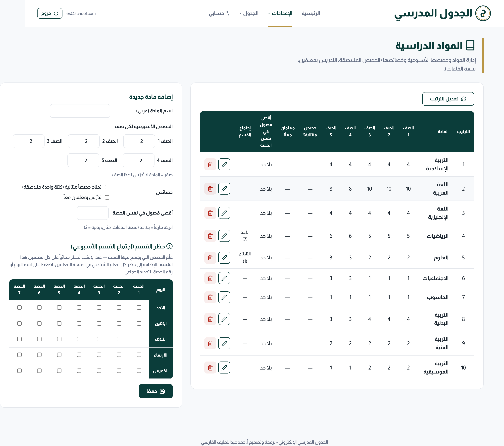Viewport: 504px width, 446px height.
Task: Delete the الحاسوب subject row
Action: (x=210, y=297)
